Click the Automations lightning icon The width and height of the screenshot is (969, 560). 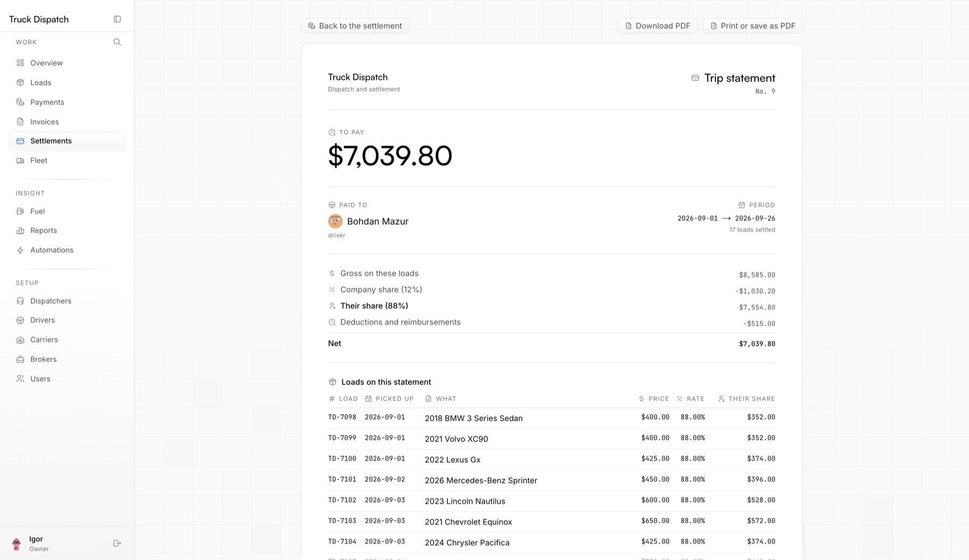click(x=20, y=250)
